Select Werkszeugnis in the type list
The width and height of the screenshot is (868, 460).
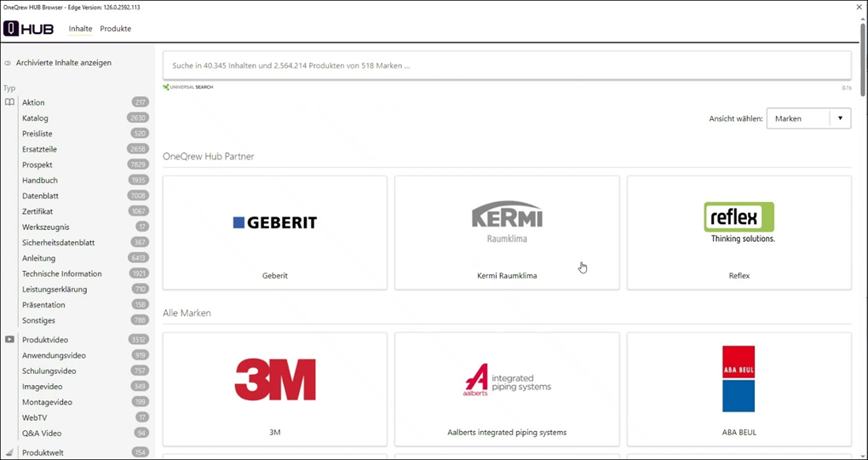(x=45, y=227)
